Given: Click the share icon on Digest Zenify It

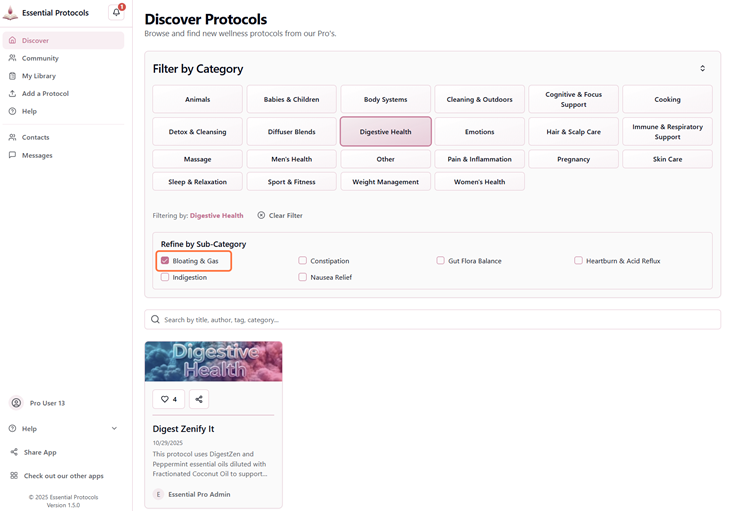Looking at the screenshot, I should (x=199, y=399).
